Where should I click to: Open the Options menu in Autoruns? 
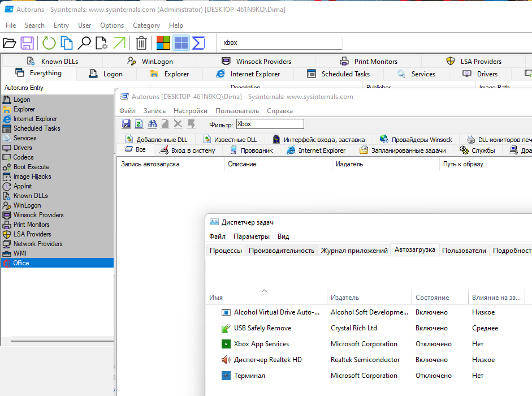112,25
